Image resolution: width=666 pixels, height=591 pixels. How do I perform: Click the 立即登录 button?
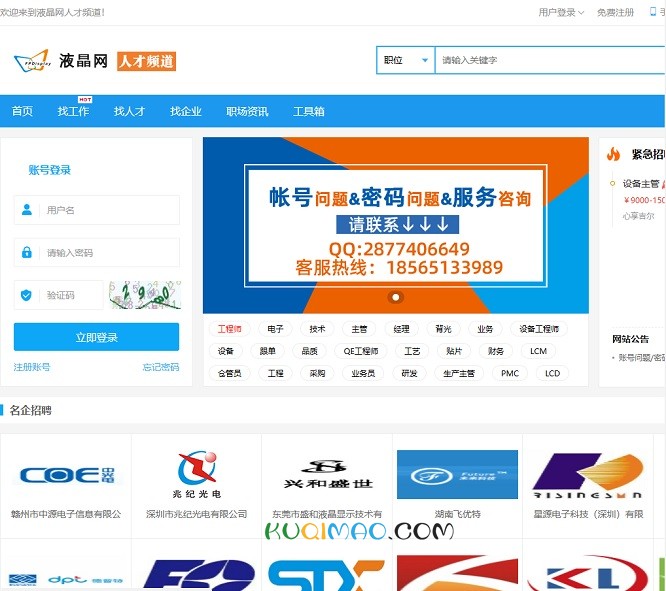[96, 337]
